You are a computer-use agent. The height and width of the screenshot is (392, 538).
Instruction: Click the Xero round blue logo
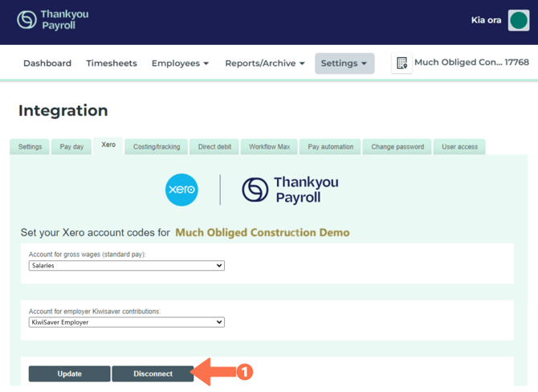[181, 190]
